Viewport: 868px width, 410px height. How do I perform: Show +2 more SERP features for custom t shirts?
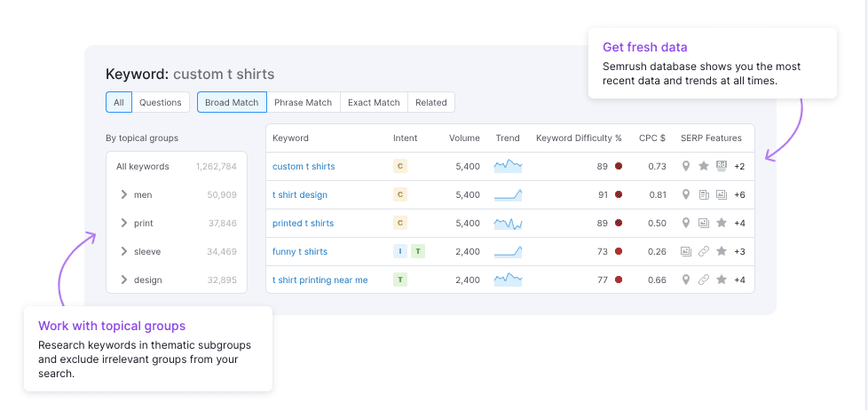tap(739, 167)
